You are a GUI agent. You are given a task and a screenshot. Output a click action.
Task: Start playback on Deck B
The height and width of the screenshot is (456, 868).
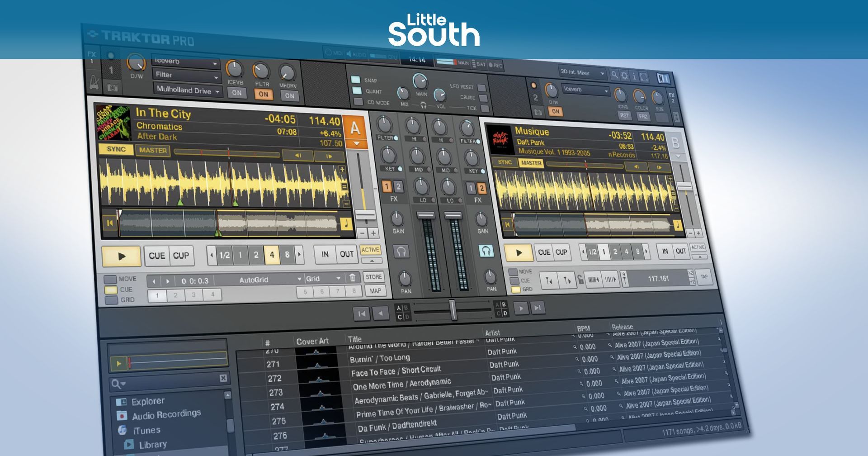click(x=519, y=252)
